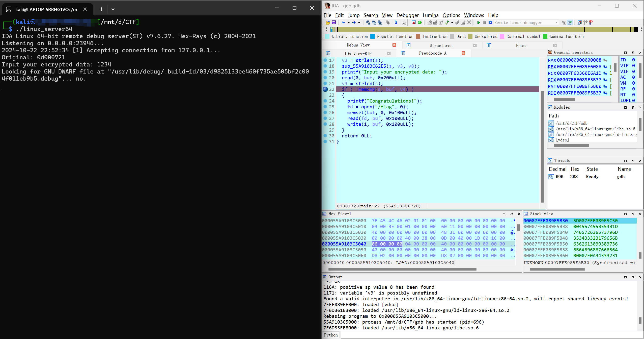This screenshot has height=339, width=644.
Task: Maximize the Modules panel
Action: [x=625, y=107]
